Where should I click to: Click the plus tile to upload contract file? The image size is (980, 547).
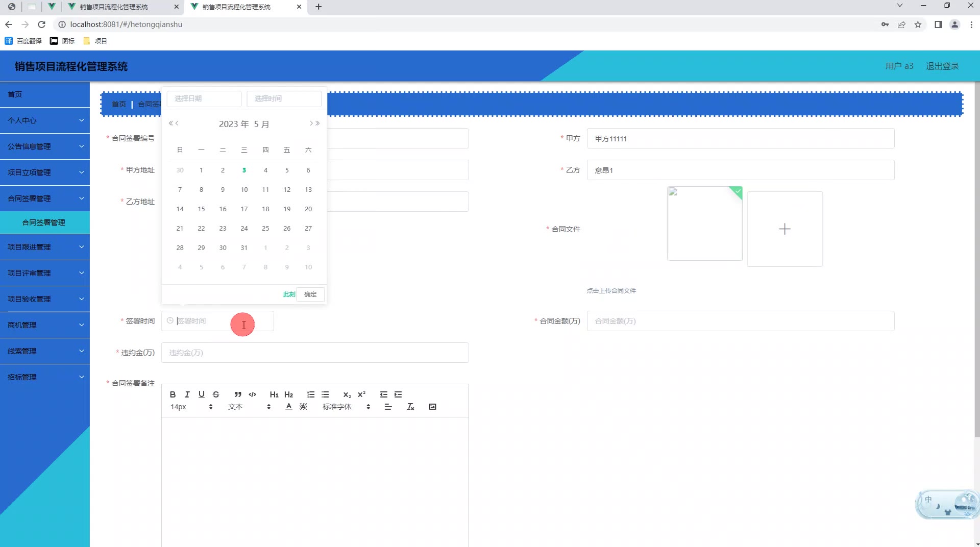tap(785, 229)
